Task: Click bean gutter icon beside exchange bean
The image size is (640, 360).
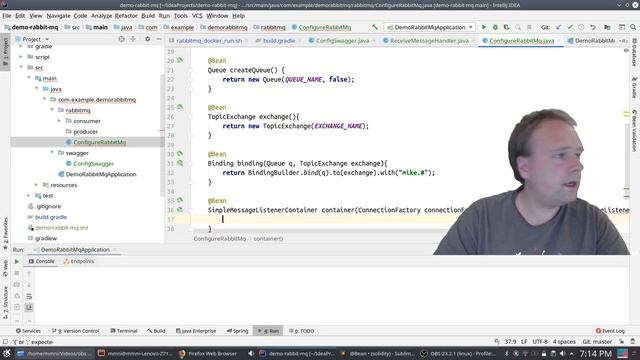Action: coord(180,107)
